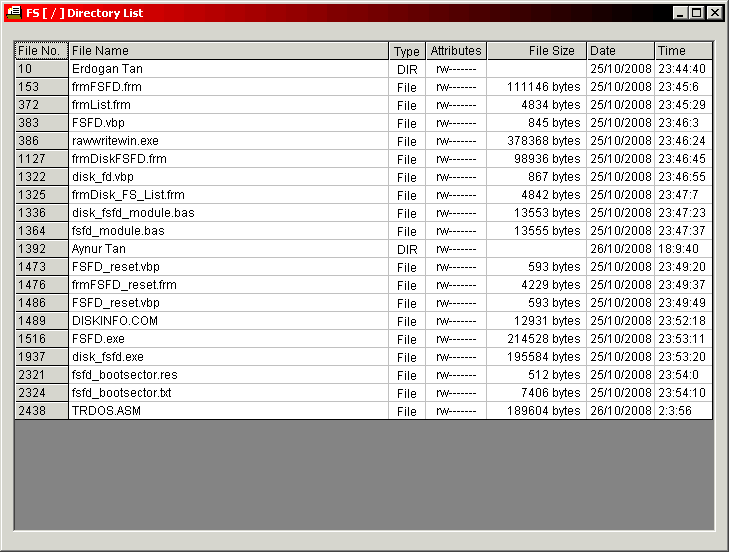Viewport: 729px width, 552px height.
Task: Click the File No. column header
Action: [41, 51]
